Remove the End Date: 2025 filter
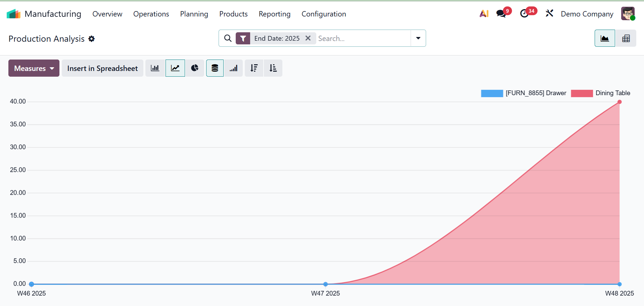 click(308, 38)
